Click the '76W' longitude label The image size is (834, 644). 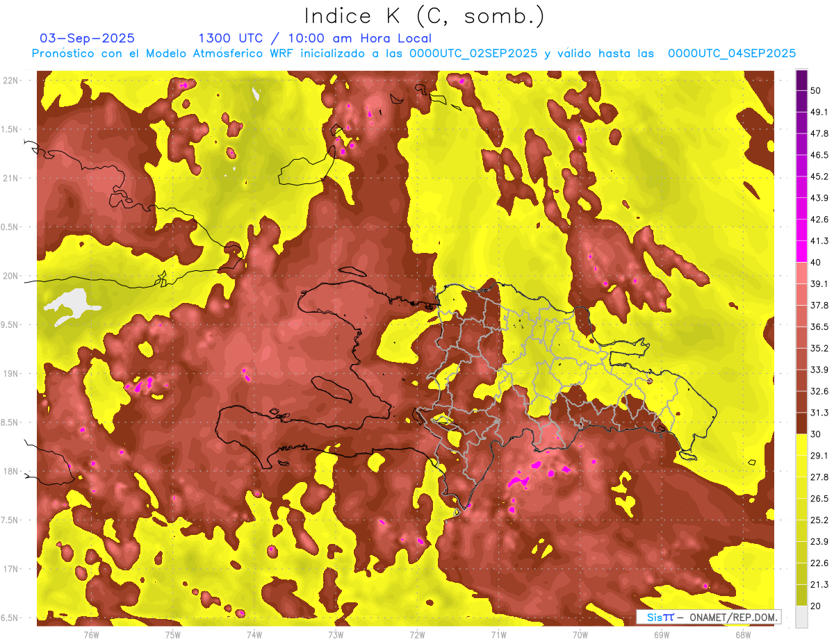pos(91,634)
